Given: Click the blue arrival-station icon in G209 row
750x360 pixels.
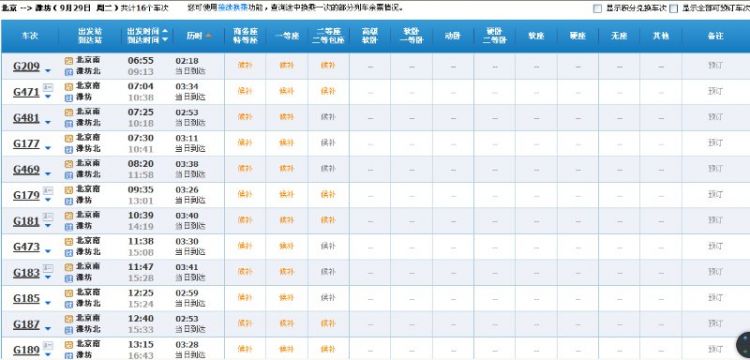Looking at the screenshot, I should pyautogui.click(x=69, y=72).
